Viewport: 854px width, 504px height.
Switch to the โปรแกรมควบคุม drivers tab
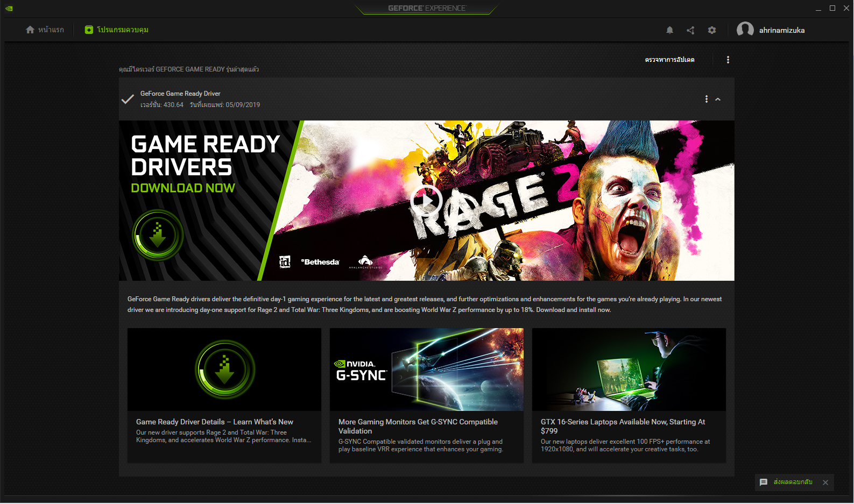[117, 30]
